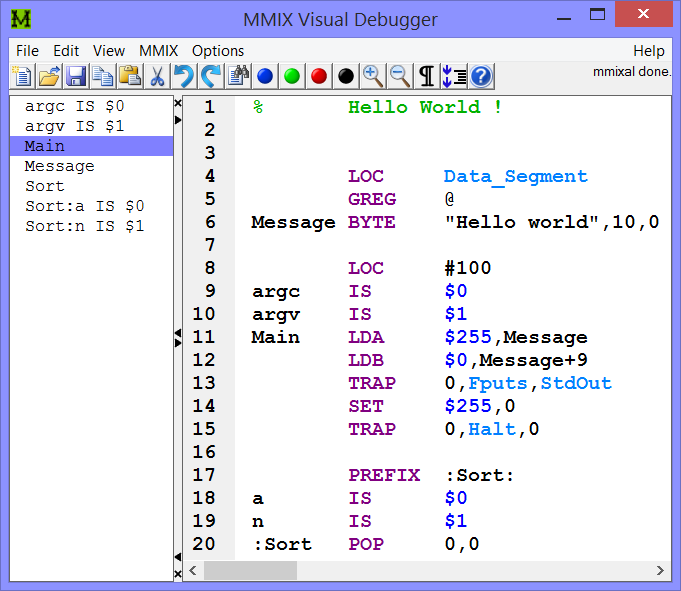681x591 pixels.
Task: Click the horizontal scrollbar left arrow
Action: (x=193, y=570)
